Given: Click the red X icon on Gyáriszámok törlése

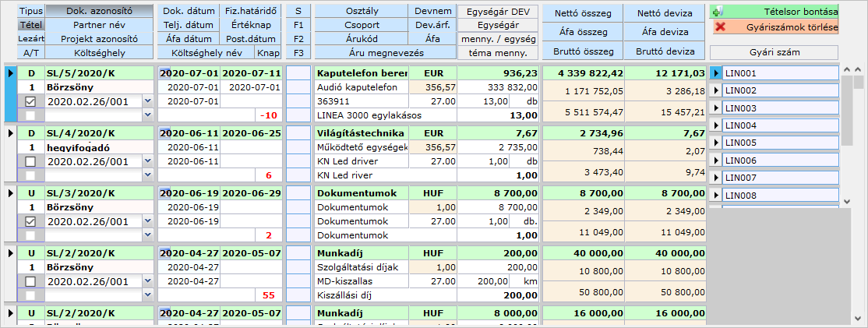Looking at the screenshot, I should pyautogui.click(x=719, y=27).
